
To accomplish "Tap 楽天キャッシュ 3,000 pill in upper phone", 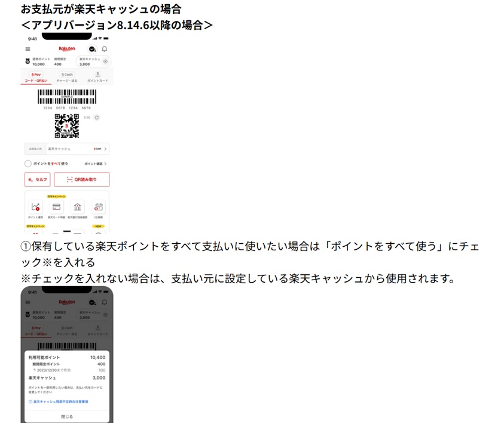I will point(93,62).
